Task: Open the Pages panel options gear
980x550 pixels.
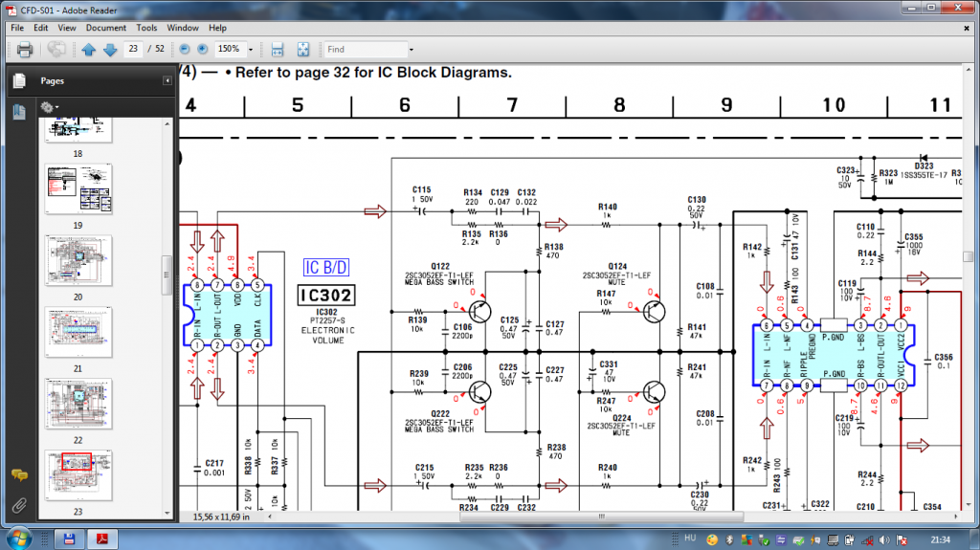Action: (49, 107)
